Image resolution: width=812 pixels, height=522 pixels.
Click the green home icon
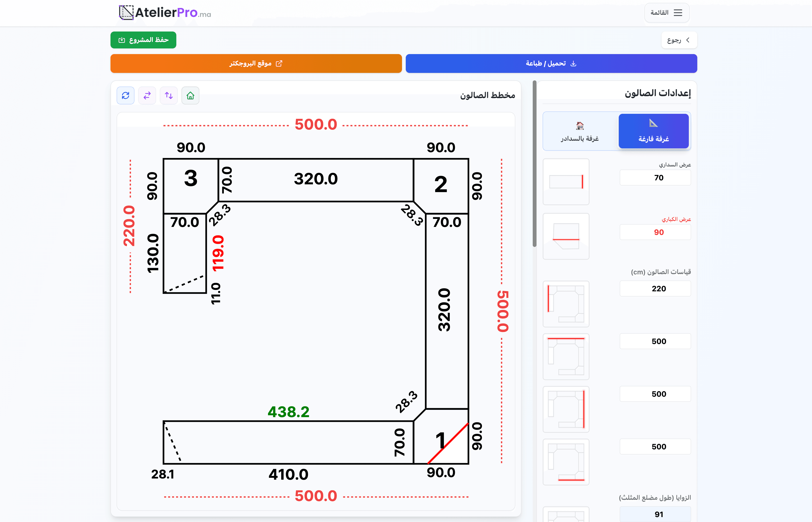(190, 96)
